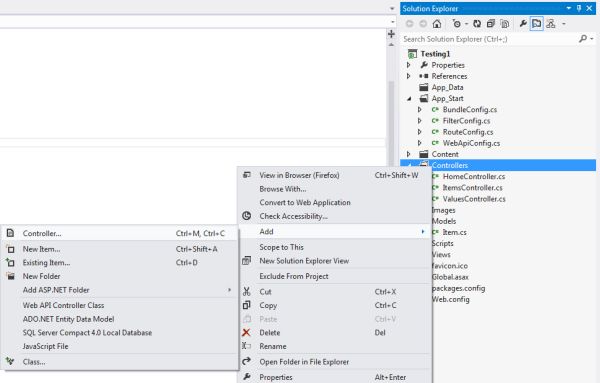The height and width of the screenshot is (383, 600).
Task: Open the Add ASP.NET Folder submenu
Action: pyautogui.click(x=120, y=290)
